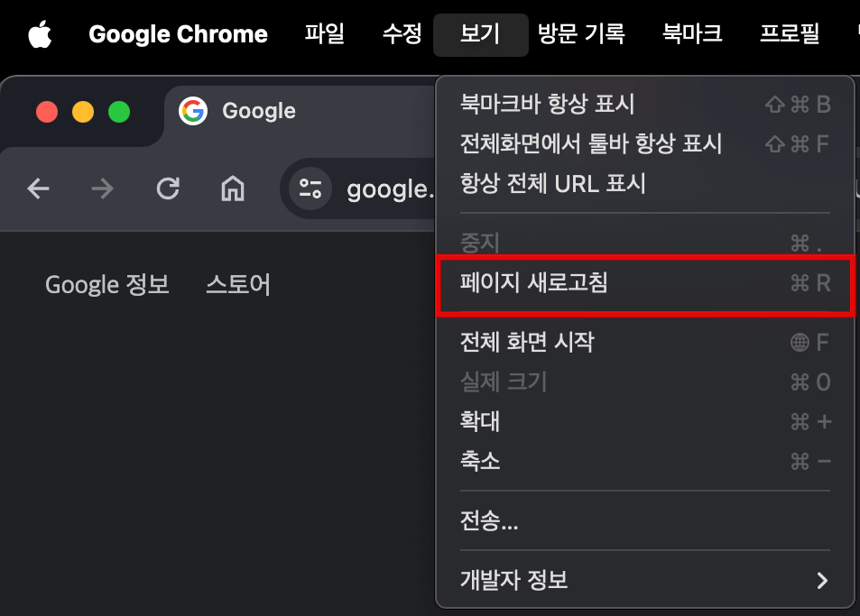Open the 파일 menu

[x=325, y=34]
